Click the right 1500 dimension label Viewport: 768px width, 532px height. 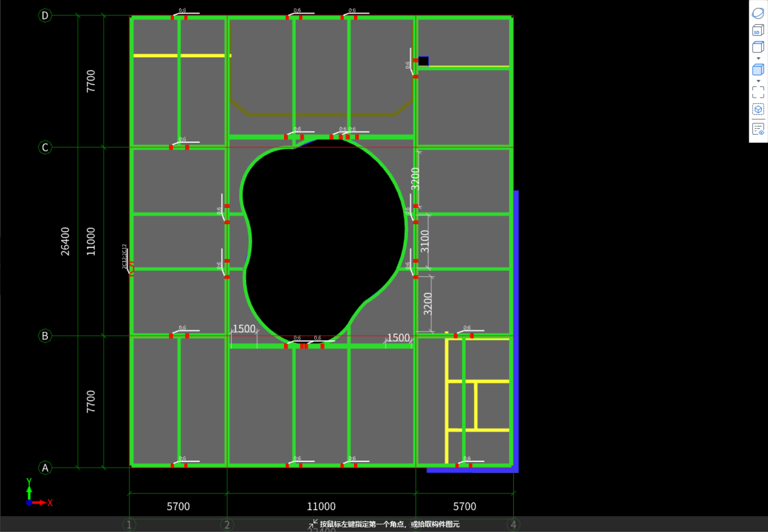pos(398,338)
